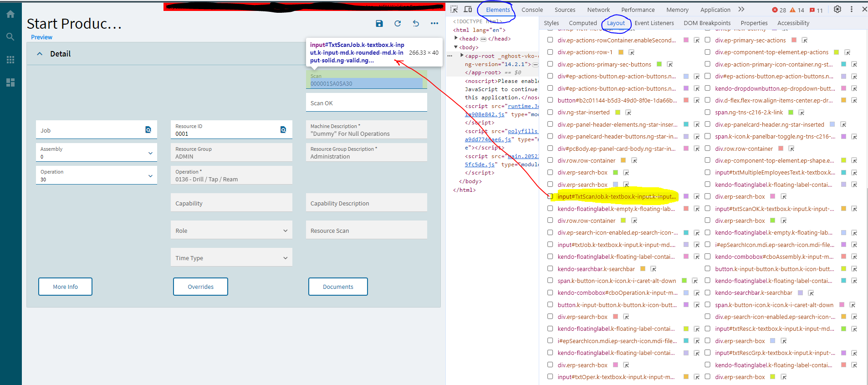Select the Computed sub-tab

tap(583, 23)
